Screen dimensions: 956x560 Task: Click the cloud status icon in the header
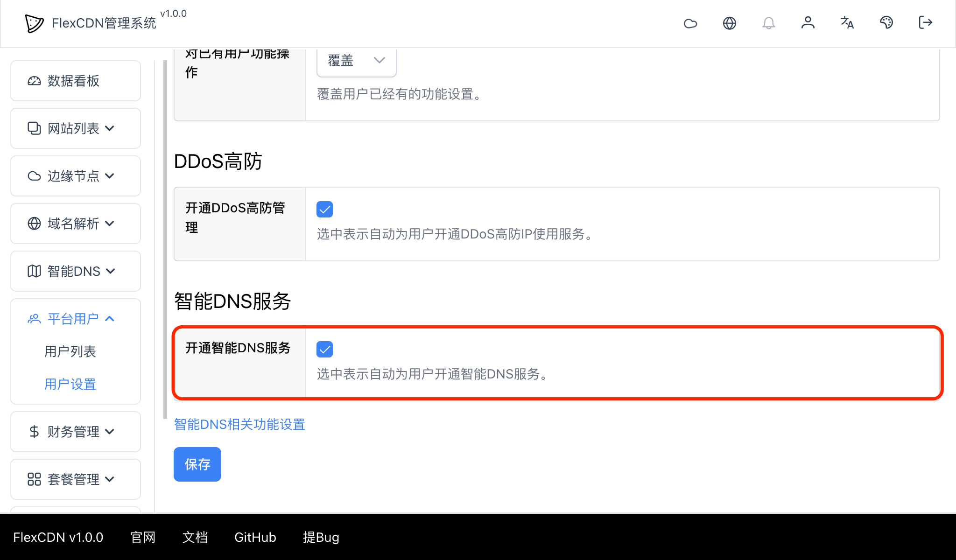[690, 23]
